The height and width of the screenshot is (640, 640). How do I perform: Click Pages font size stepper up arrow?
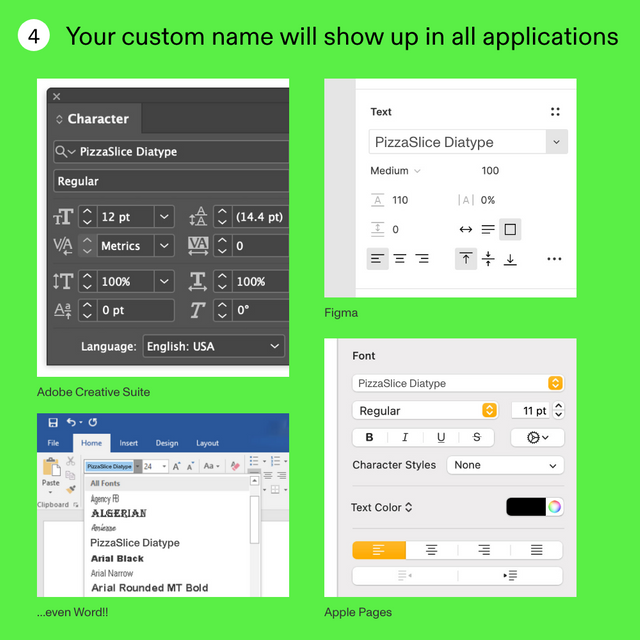559,405
